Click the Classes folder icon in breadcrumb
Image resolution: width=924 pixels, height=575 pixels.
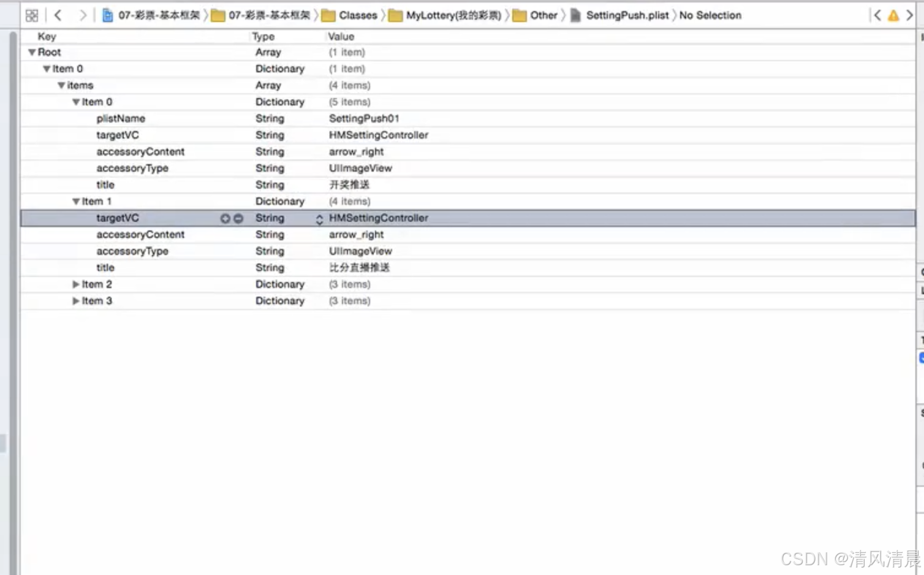(328, 15)
